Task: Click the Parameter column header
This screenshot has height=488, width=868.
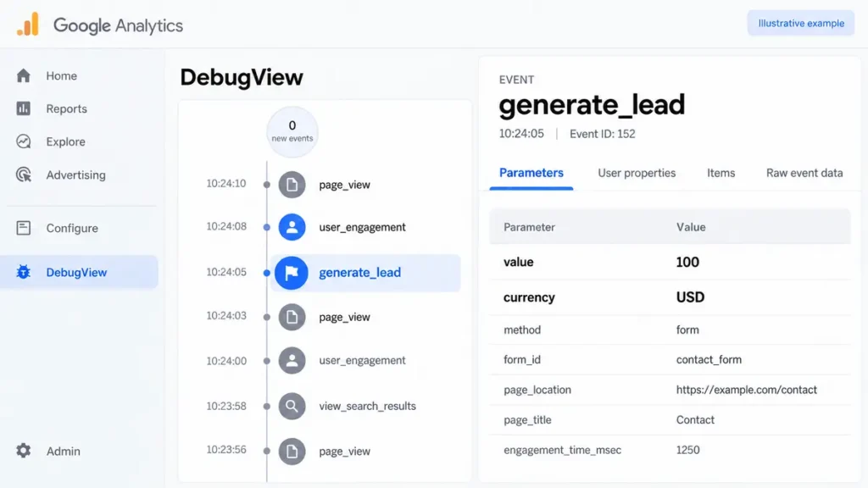Action: point(529,227)
